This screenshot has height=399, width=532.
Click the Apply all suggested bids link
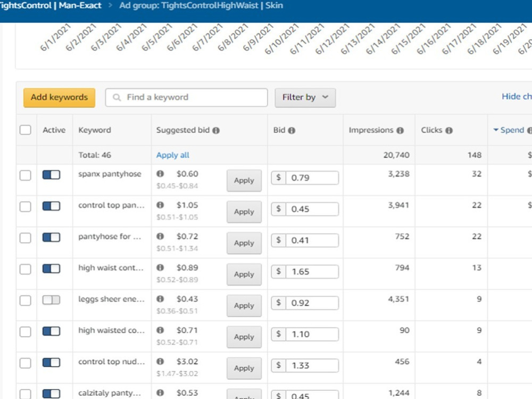pyautogui.click(x=173, y=155)
